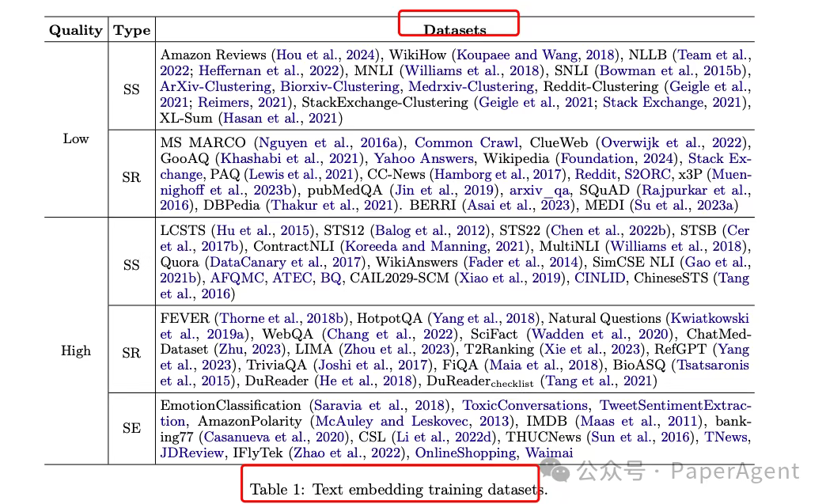Open the Stack Exchange, 2021 reference
The image size is (826, 504).
coord(673,102)
